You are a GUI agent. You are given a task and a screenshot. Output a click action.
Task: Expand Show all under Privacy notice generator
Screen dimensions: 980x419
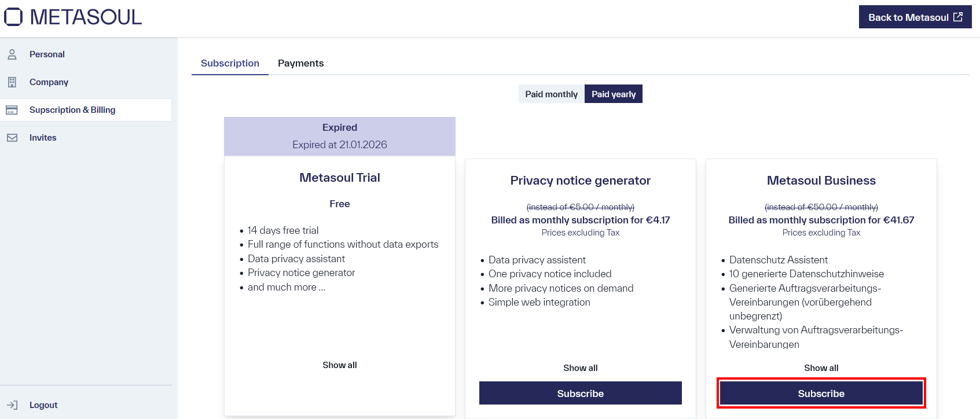(x=580, y=367)
